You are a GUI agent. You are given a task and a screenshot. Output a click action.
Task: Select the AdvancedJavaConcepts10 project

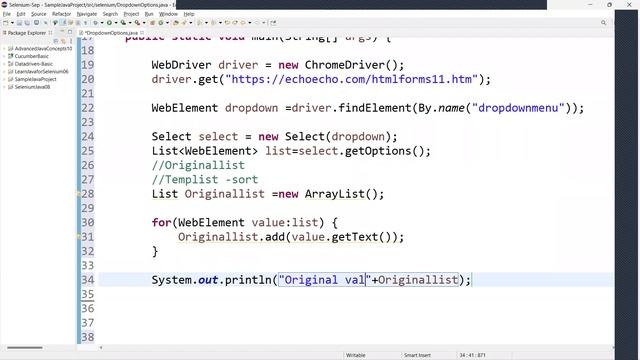[x=43, y=49]
